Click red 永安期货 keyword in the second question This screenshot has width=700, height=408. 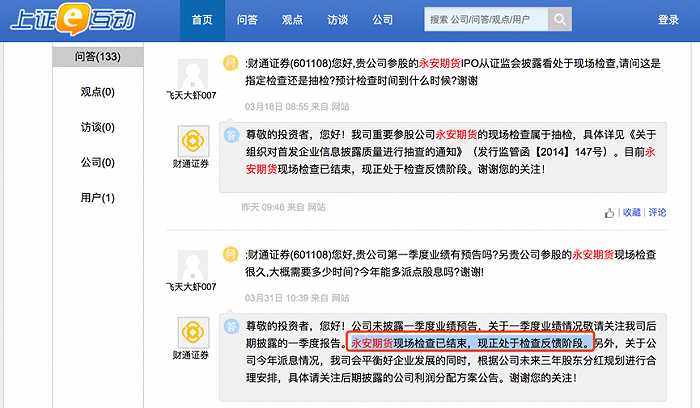pos(593,255)
